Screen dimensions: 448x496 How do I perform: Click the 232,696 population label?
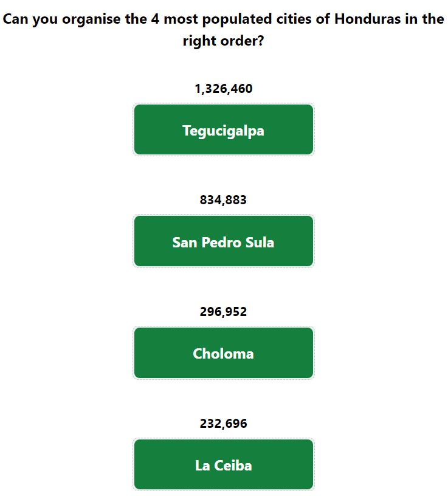point(223,424)
